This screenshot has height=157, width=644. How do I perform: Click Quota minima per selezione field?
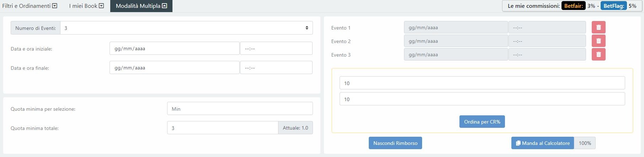click(240, 109)
